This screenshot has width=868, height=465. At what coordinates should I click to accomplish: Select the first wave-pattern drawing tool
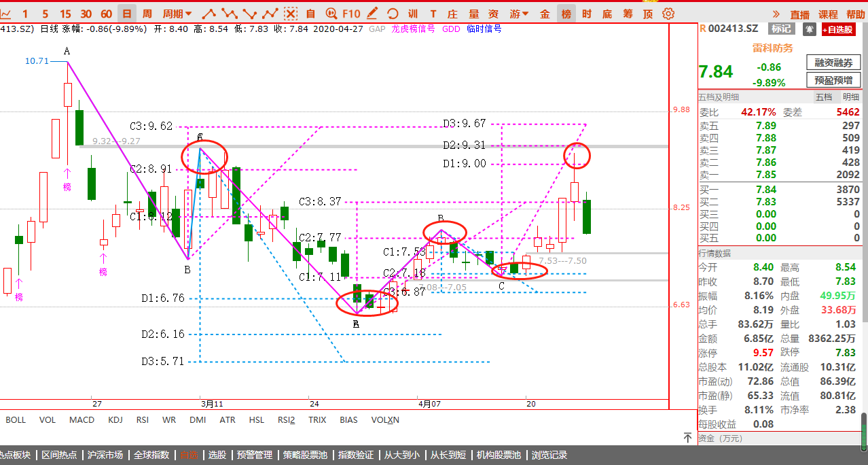coord(210,13)
